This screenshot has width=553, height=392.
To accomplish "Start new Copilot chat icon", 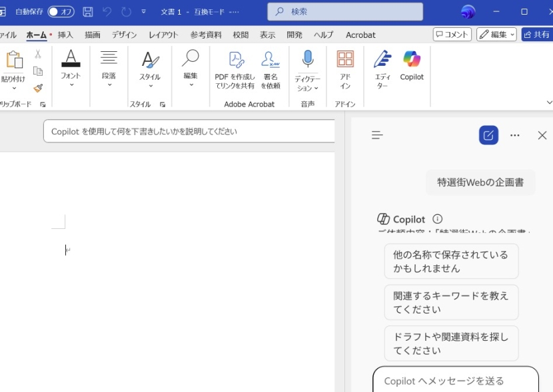I will 488,135.
